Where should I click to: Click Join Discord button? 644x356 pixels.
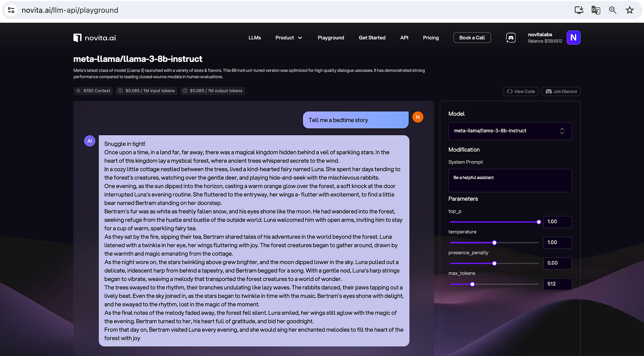(x=561, y=92)
